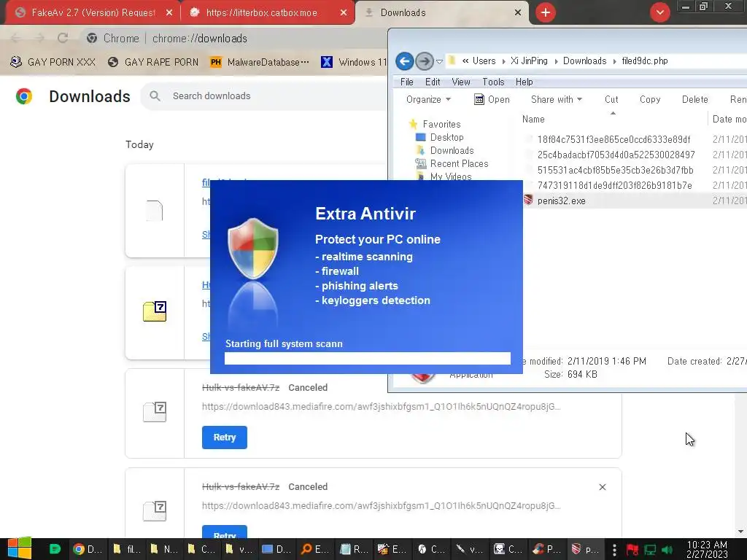Click the red flag tray icon
The width and height of the screenshot is (747, 560).
(632, 550)
